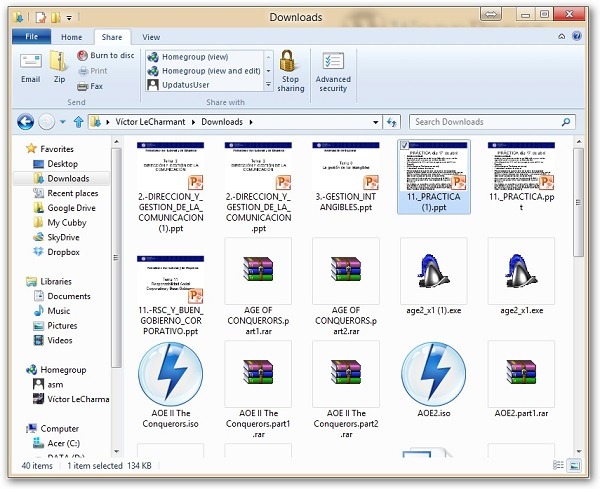Click the file list vertical scrollbar
The height and width of the screenshot is (489, 600).
tap(579, 202)
